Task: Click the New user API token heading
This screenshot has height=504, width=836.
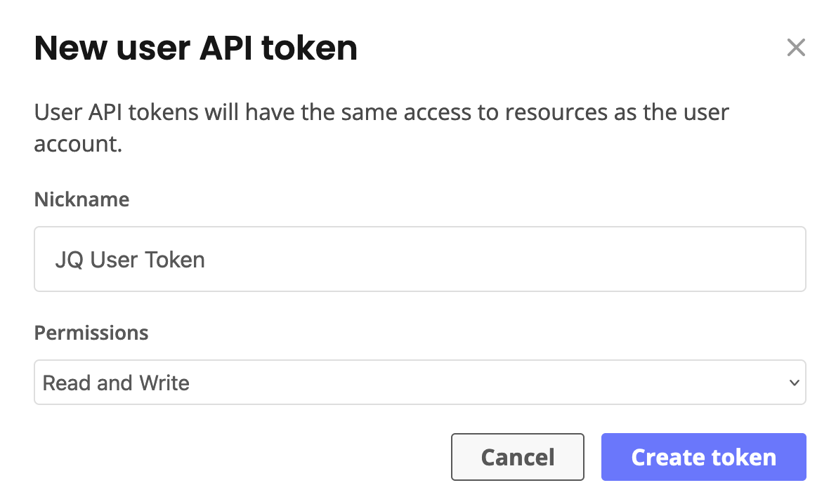Action: point(195,48)
